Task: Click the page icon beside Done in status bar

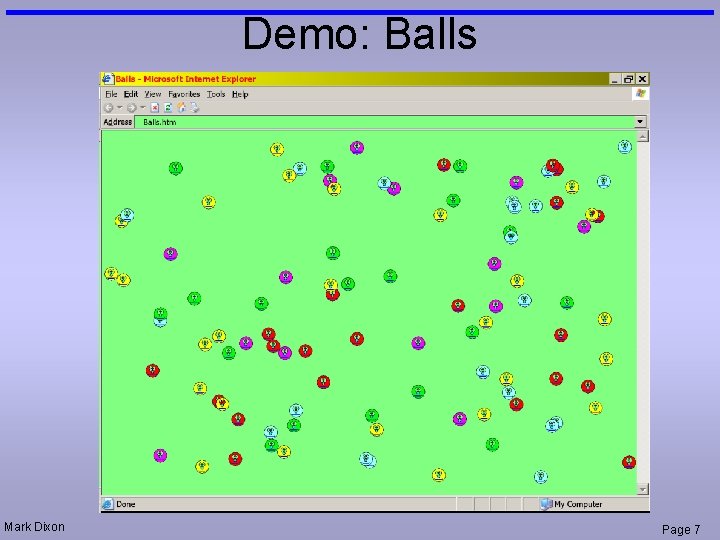Action: pyautogui.click(x=107, y=504)
